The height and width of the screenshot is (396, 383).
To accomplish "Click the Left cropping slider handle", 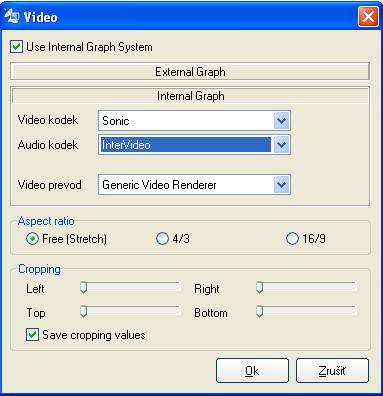I will point(84,288).
